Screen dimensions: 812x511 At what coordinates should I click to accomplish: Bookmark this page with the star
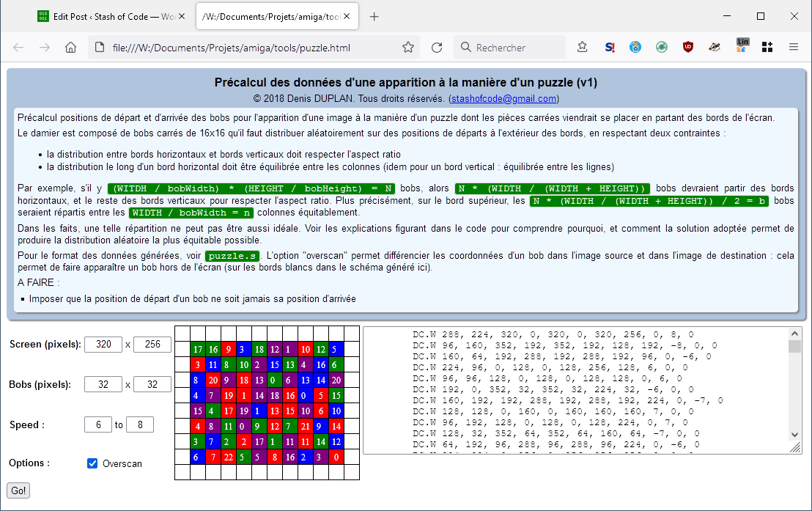408,48
